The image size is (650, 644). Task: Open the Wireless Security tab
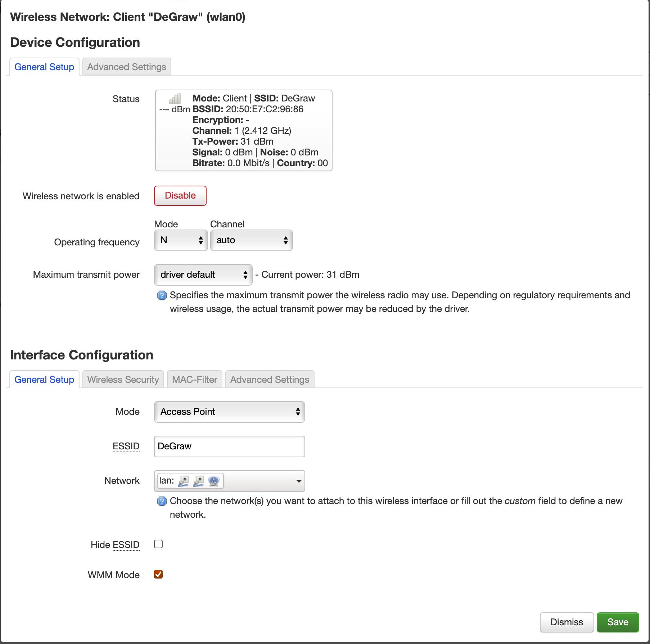click(123, 380)
